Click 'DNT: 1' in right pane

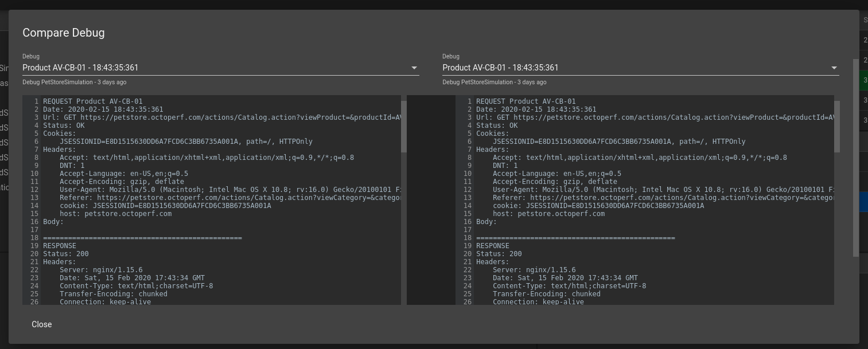point(505,166)
